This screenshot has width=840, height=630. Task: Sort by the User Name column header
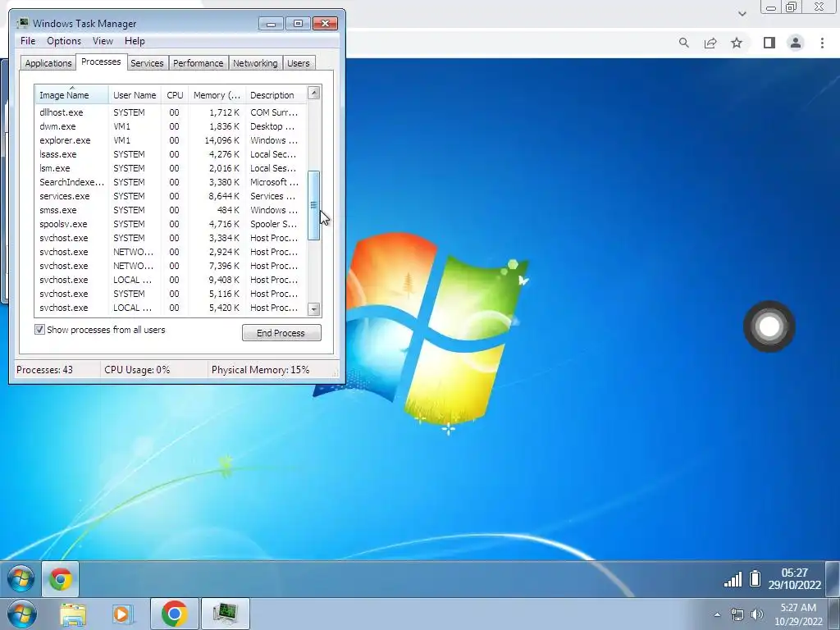(x=135, y=95)
